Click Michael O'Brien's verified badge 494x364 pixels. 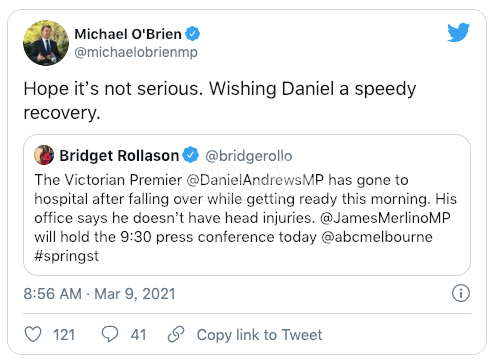tap(193, 34)
